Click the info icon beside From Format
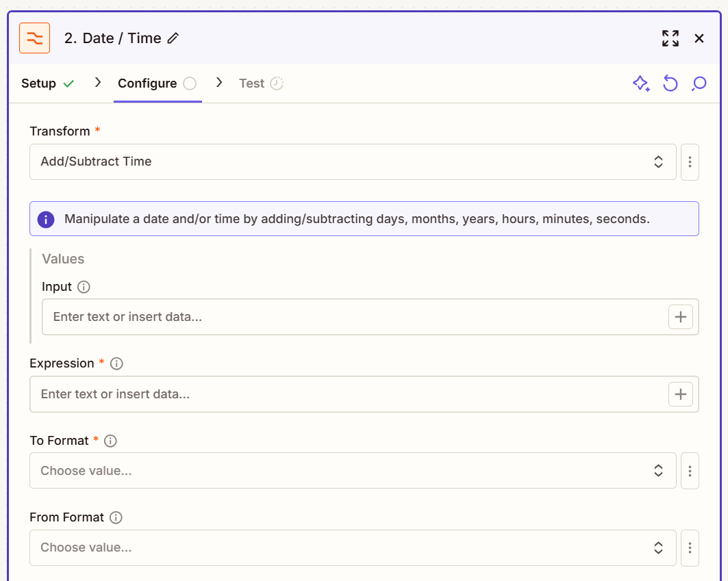Screen dimensions: 728x581 tap(115, 517)
